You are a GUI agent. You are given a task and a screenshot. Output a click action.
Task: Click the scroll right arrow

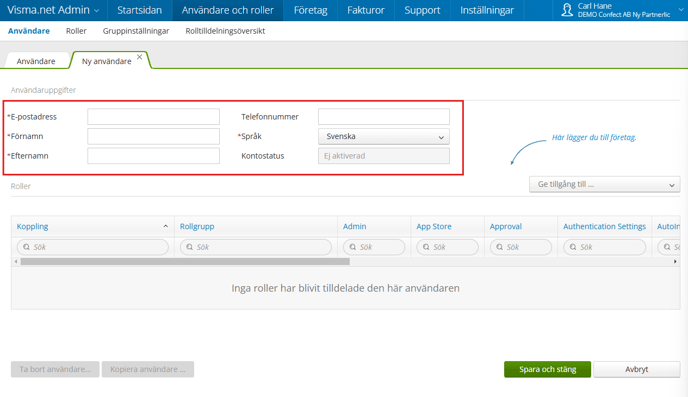coord(675,261)
